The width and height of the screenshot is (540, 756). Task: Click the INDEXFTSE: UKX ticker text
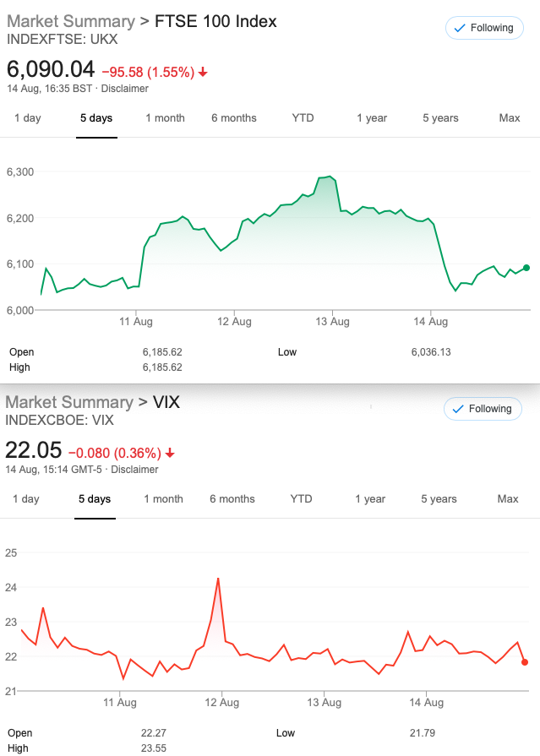[63, 40]
